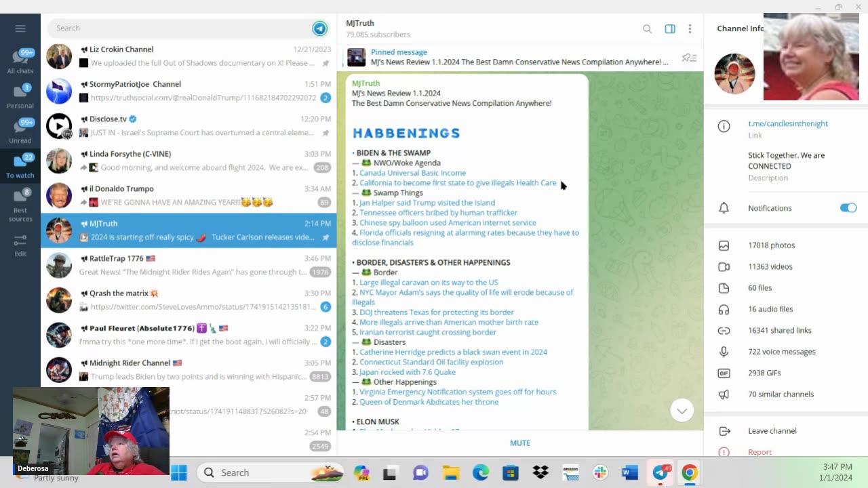This screenshot has height=488, width=868.
Task: Toggle the channel info side panel icon
Action: (670, 28)
